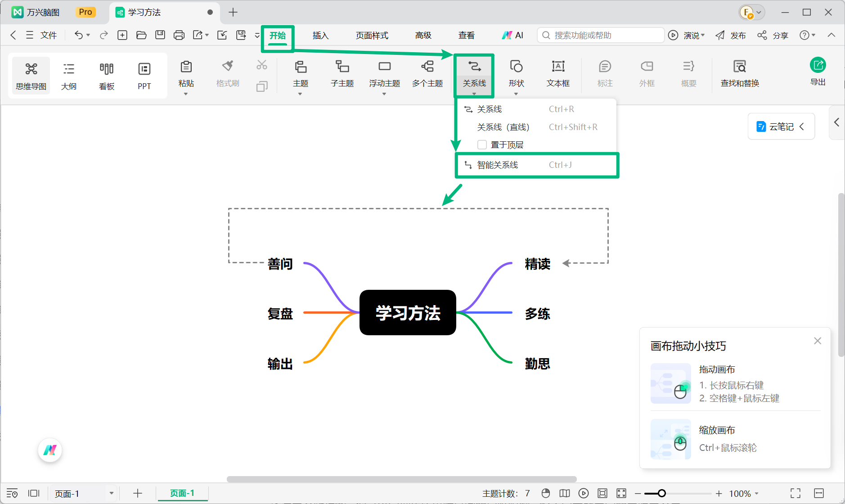
Task: Click the save disk icon
Action: [160, 35]
